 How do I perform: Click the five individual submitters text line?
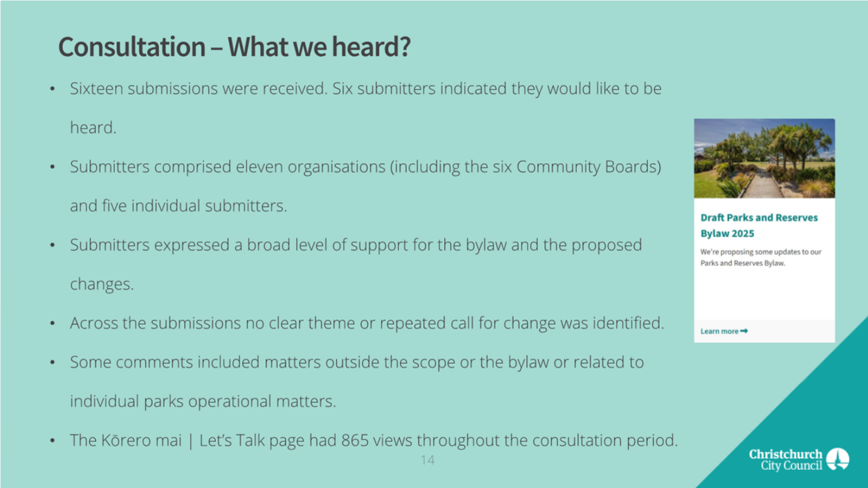click(178, 206)
